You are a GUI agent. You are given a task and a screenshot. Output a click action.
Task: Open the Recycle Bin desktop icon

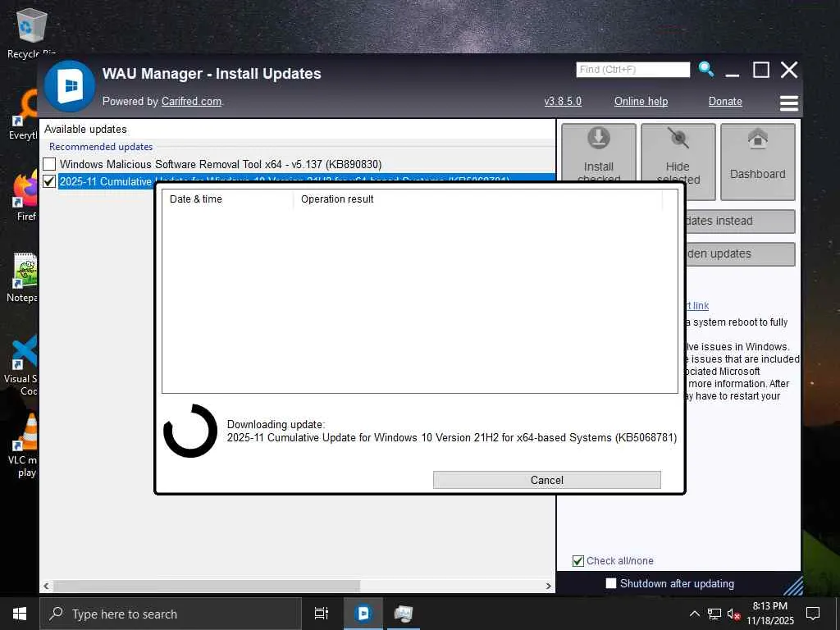tap(32, 32)
